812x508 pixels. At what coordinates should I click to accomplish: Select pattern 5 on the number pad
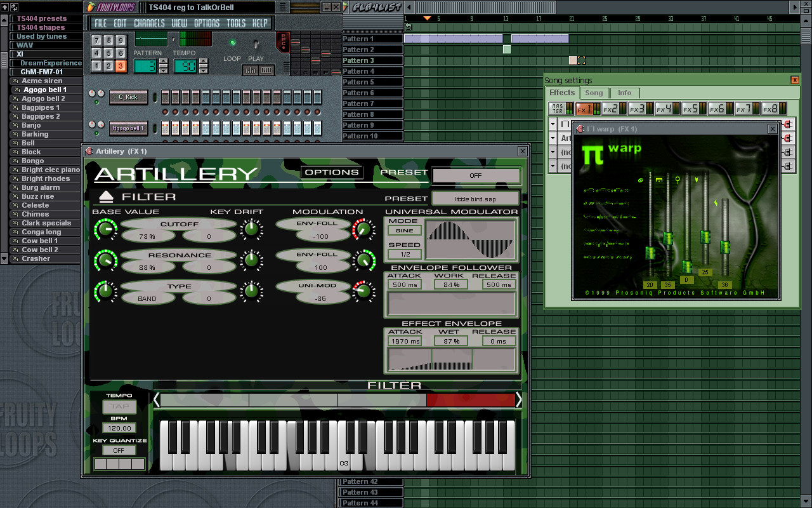pyautogui.click(x=108, y=53)
